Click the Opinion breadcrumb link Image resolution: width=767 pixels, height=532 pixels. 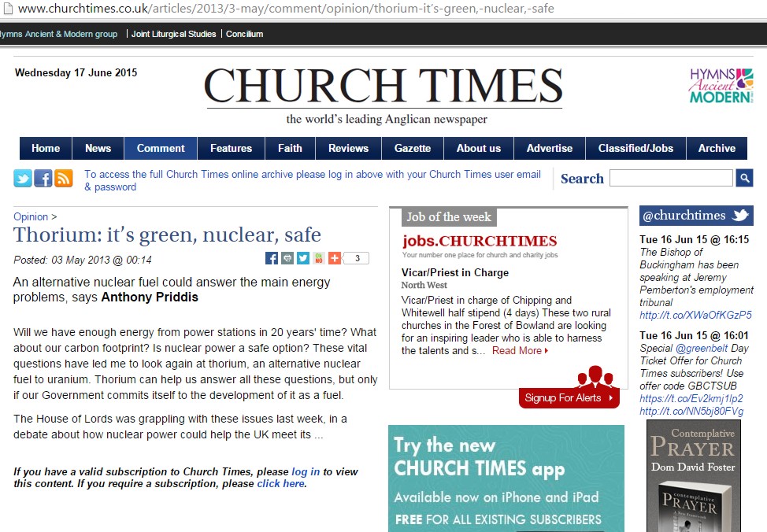click(x=31, y=216)
